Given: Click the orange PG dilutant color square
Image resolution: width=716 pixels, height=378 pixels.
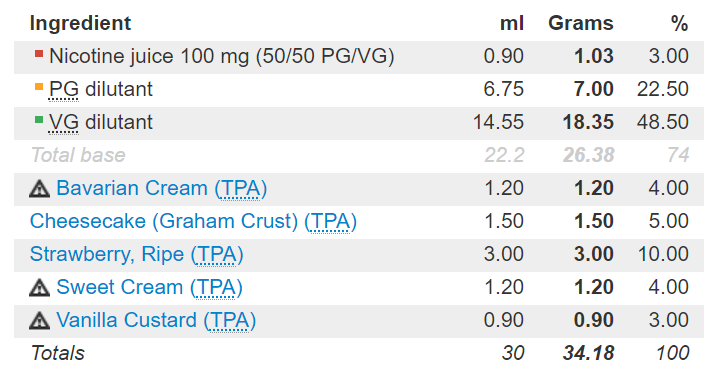Looking at the screenshot, I should coord(39,87).
